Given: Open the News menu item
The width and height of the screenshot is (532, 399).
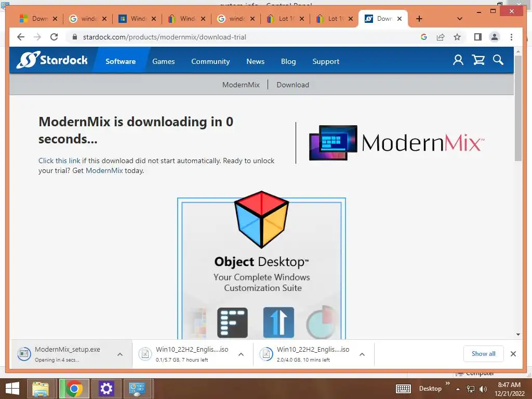Looking at the screenshot, I should pos(256,61).
